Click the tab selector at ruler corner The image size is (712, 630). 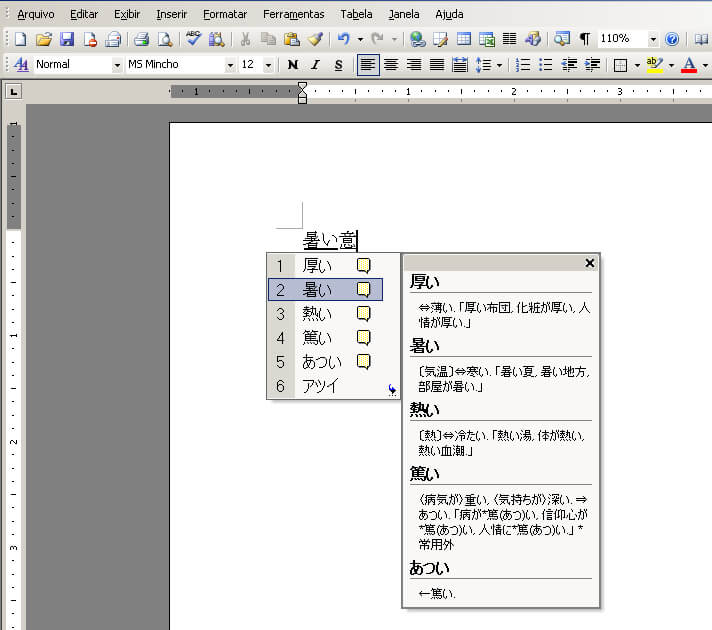tap(14, 92)
